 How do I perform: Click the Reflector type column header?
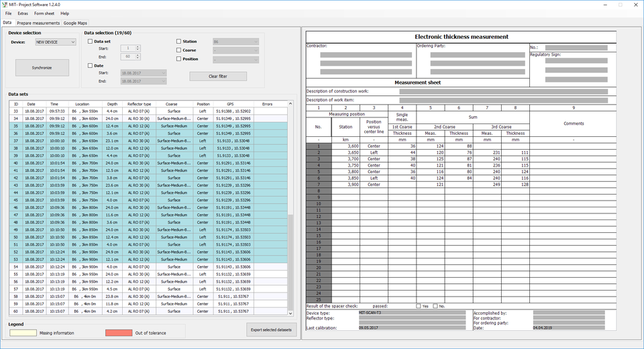140,104
